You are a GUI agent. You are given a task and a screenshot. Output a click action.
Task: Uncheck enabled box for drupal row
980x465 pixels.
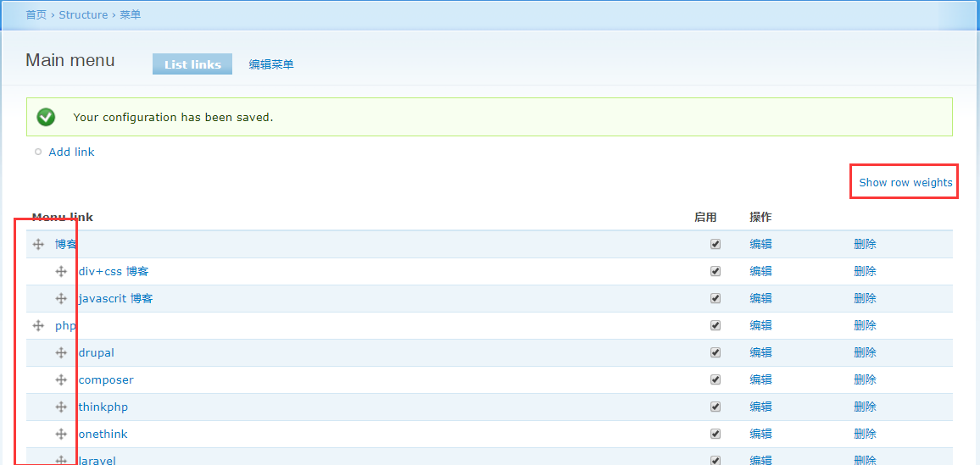click(x=716, y=352)
